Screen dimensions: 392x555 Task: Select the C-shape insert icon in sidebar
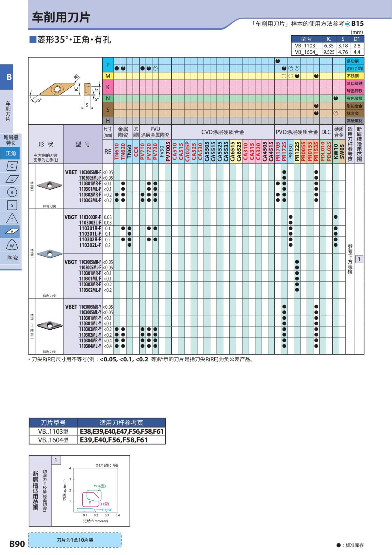coord(12,166)
